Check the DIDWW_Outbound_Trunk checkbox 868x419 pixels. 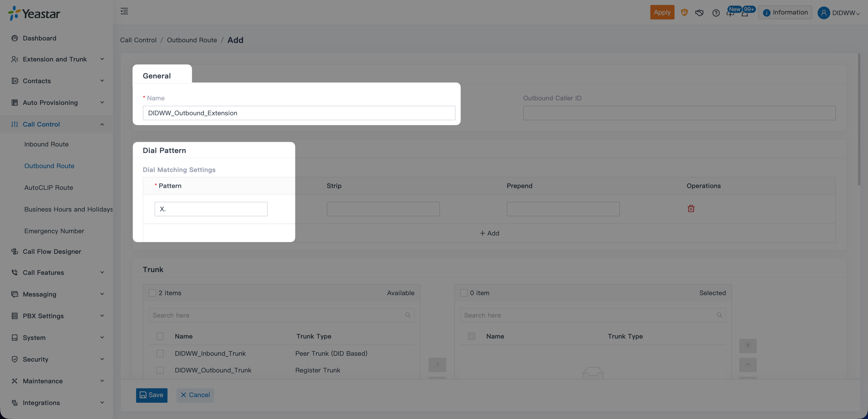tap(160, 370)
